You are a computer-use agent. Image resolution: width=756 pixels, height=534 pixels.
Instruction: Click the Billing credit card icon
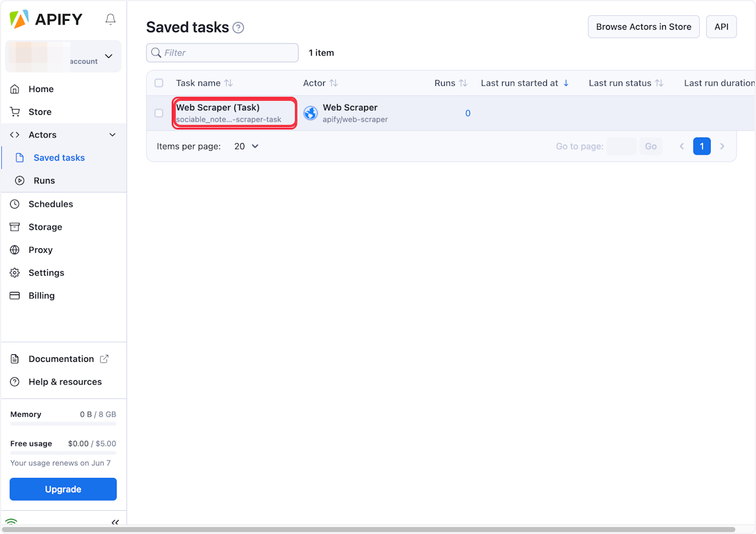click(x=15, y=296)
